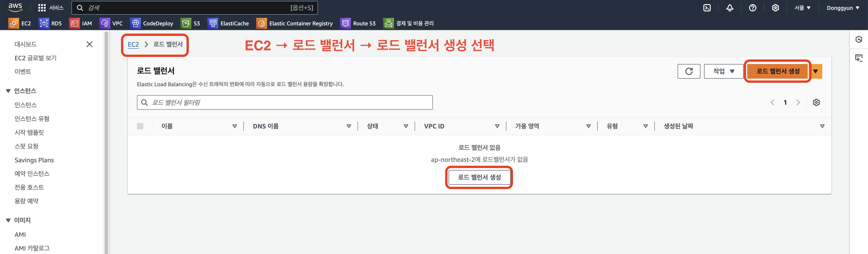Screen dimensions: 868x254
Task: Open the 서울 region selector dropdown
Action: pyautogui.click(x=802, y=8)
